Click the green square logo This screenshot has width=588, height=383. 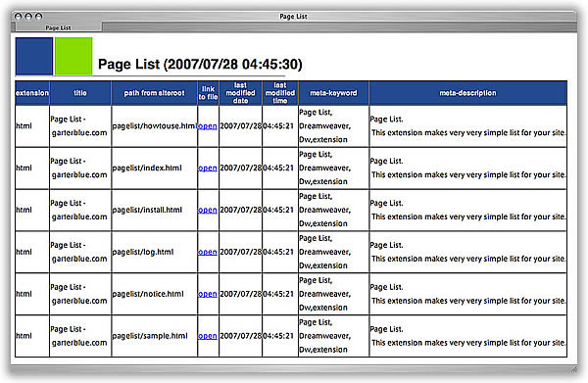click(73, 56)
